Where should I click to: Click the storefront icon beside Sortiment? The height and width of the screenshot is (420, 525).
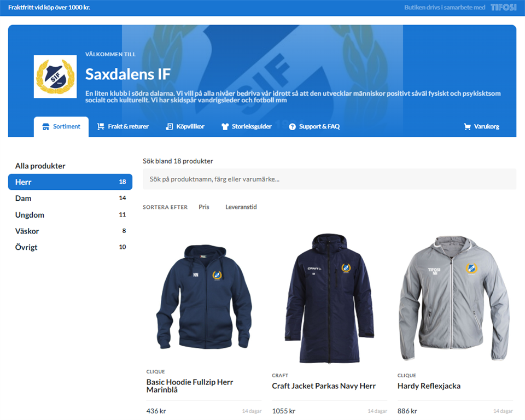(x=46, y=126)
